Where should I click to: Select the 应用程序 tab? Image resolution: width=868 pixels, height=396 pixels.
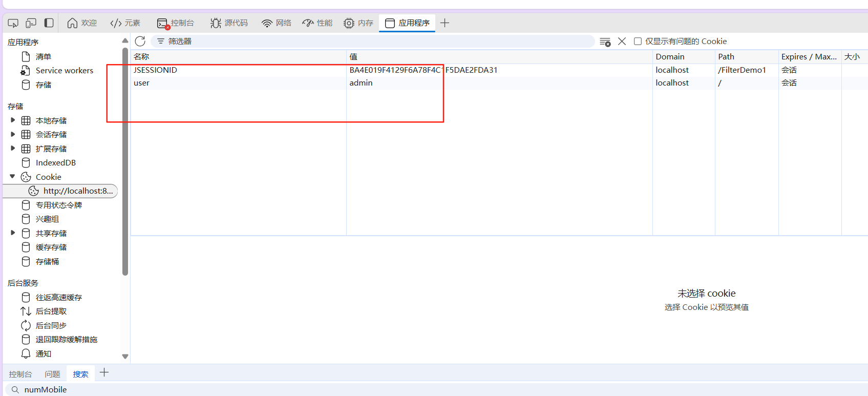pyautogui.click(x=407, y=23)
